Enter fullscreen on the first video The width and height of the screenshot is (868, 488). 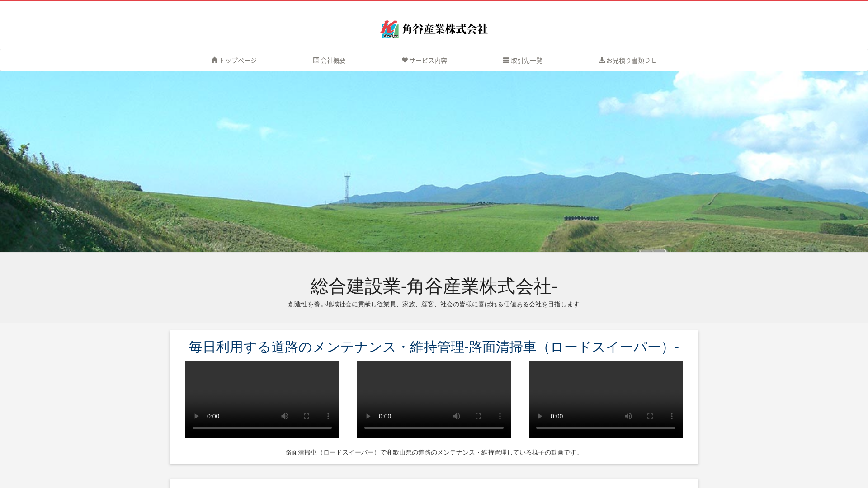(307, 416)
